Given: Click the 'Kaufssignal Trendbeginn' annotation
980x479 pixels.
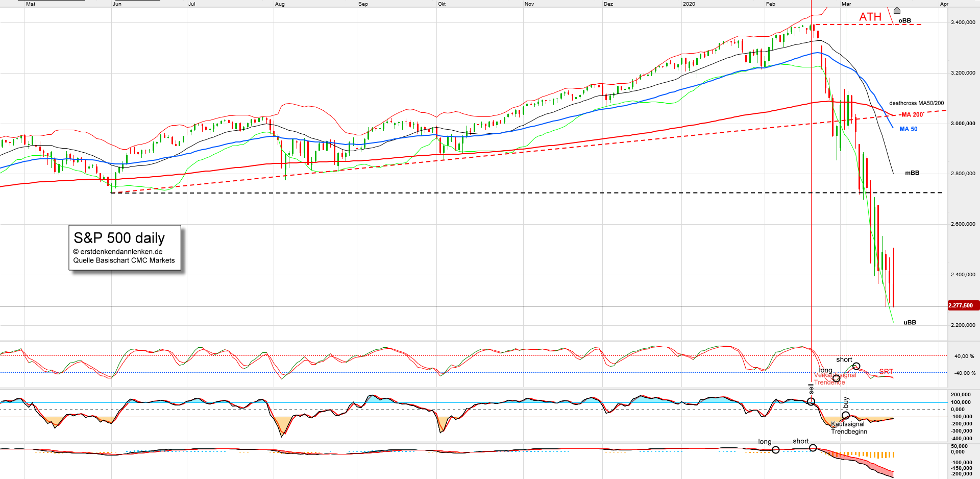Looking at the screenshot, I should pyautogui.click(x=849, y=428).
